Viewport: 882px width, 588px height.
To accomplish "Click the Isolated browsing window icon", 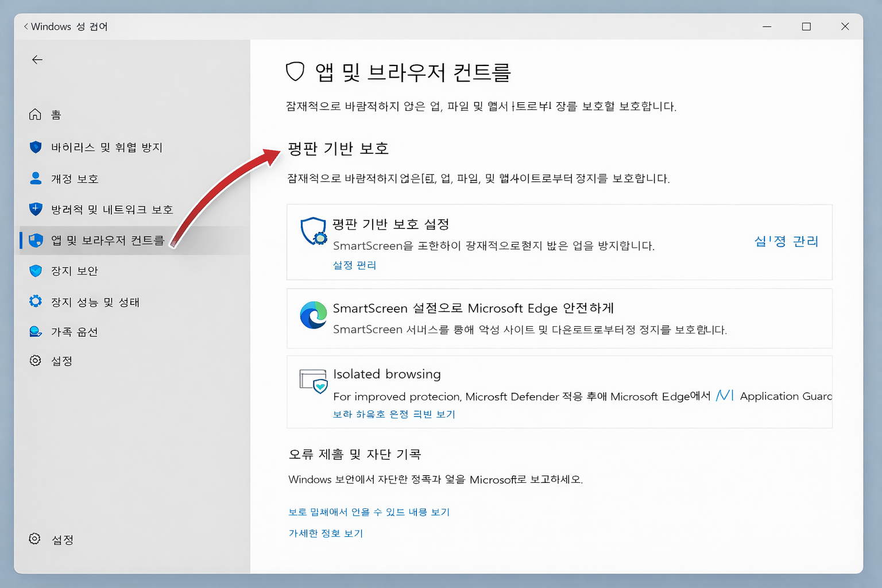I will 314,381.
